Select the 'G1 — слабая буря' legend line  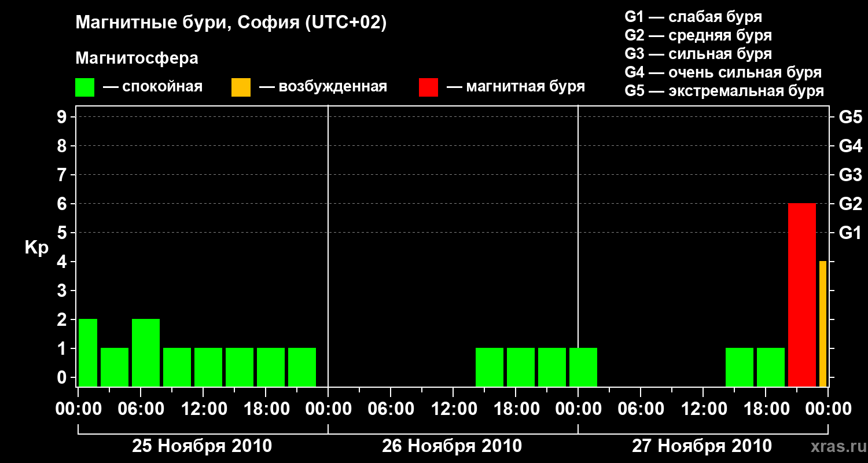(x=693, y=16)
